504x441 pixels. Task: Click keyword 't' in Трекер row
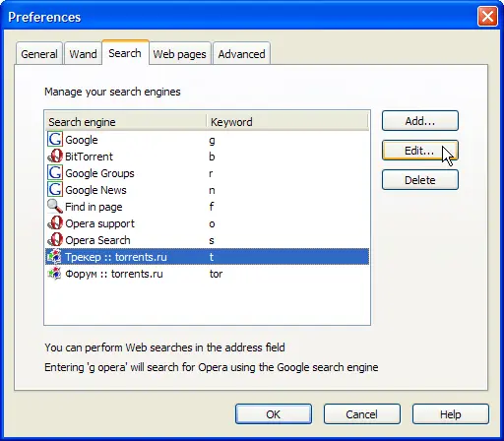pyautogui.click(x=212, y=257)
